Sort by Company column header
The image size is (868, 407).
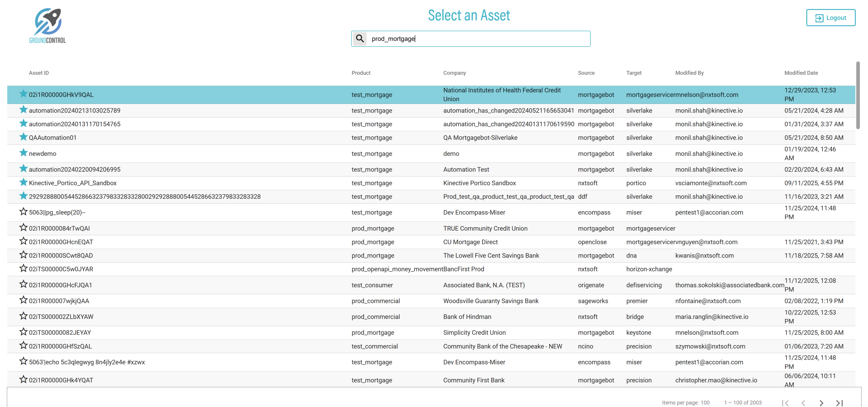[x=454, y=73]
